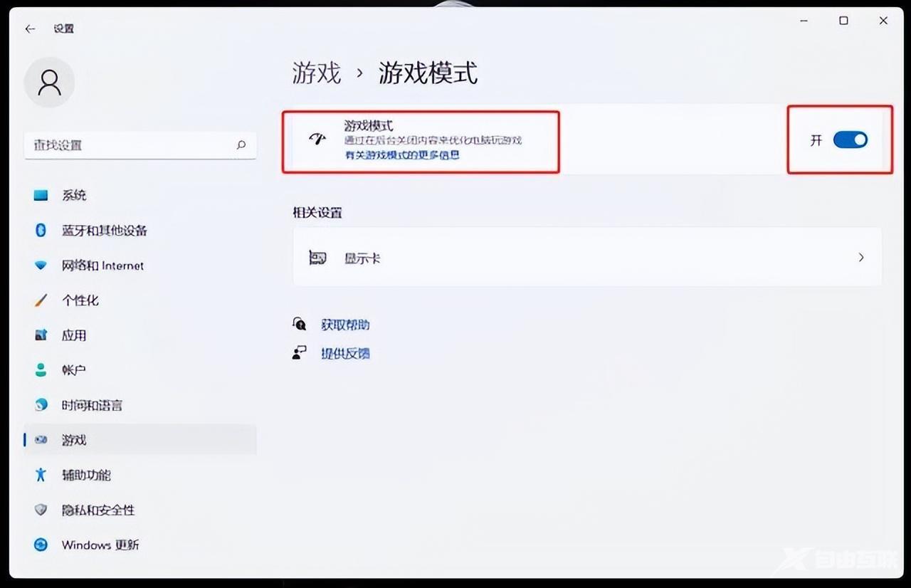Open 隐私和安全性 settings
911x588 pixels.
(x=140, y=510)
